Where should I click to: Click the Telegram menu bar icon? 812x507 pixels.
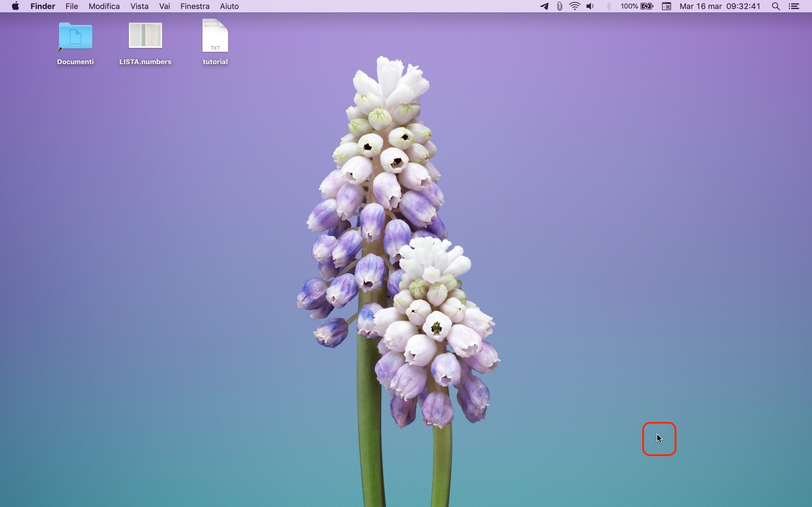click(544, 6)
